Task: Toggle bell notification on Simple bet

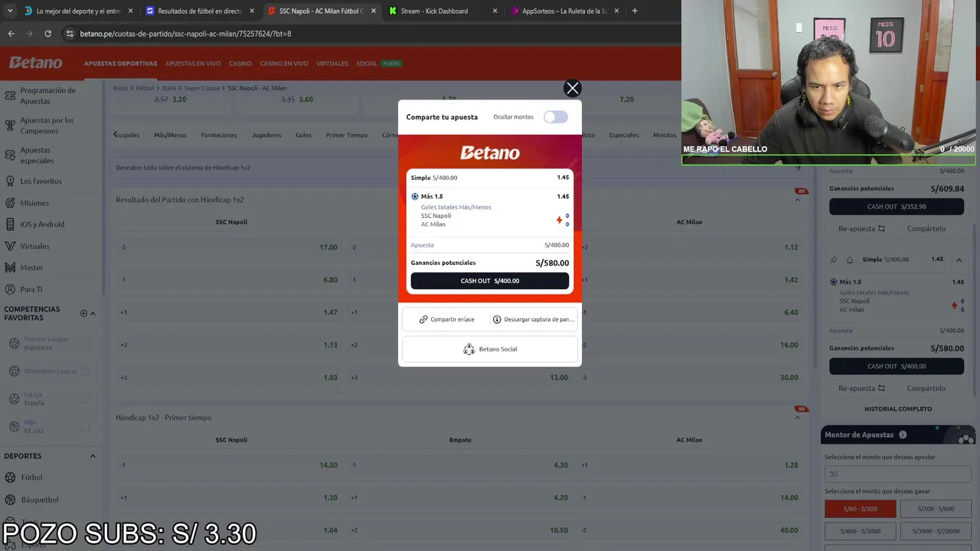Action: [849, 260]
